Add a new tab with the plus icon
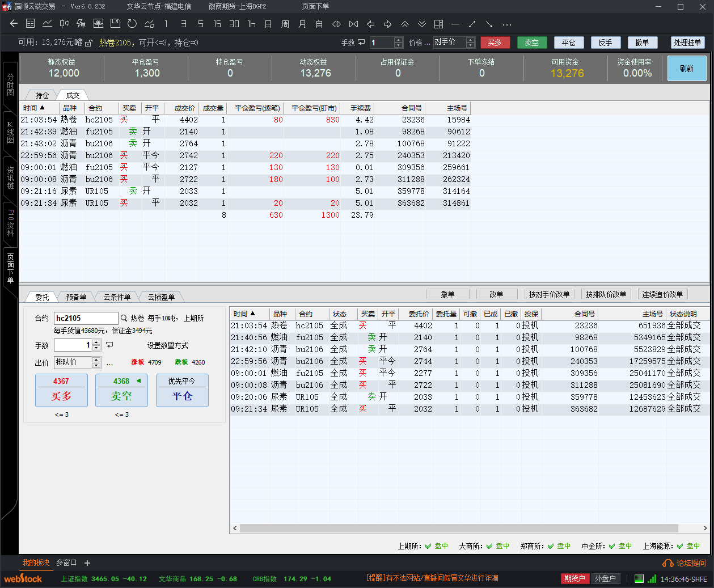Screen dimensions: 714x588 tap(87, 563)
